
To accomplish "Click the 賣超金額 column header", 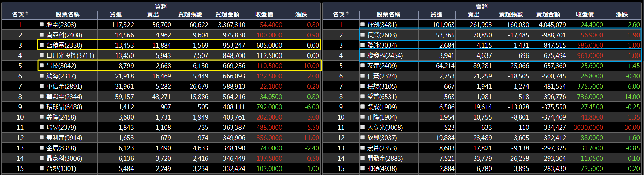I will [x=548, y=15].
